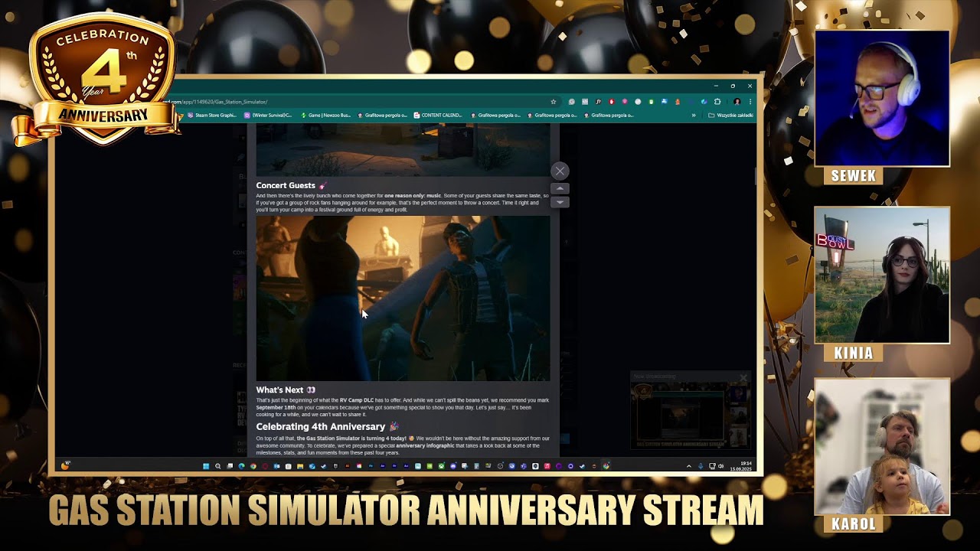Image resolution: width=980 pixels, height=551 pixels.
Task: Open the Game | Newzoo bookmark
Action: pyautogui.click(x=325, y=116)
